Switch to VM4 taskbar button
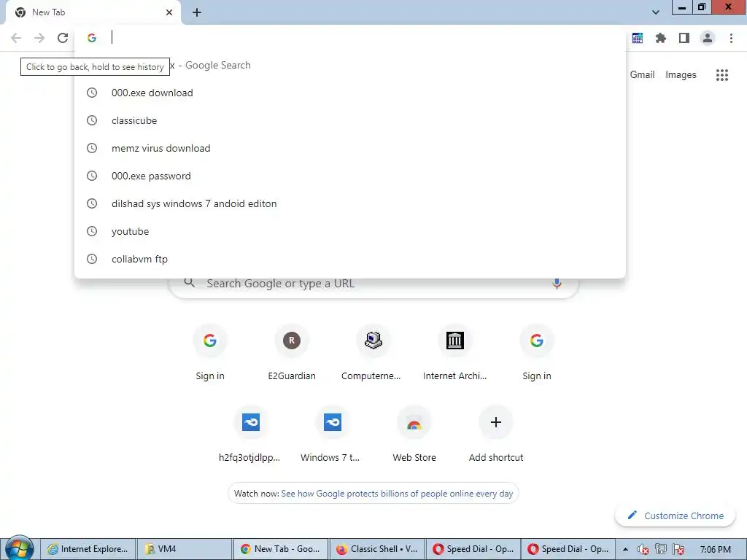The height and width of the screenshot is (560, 747). tap(185, 549)
